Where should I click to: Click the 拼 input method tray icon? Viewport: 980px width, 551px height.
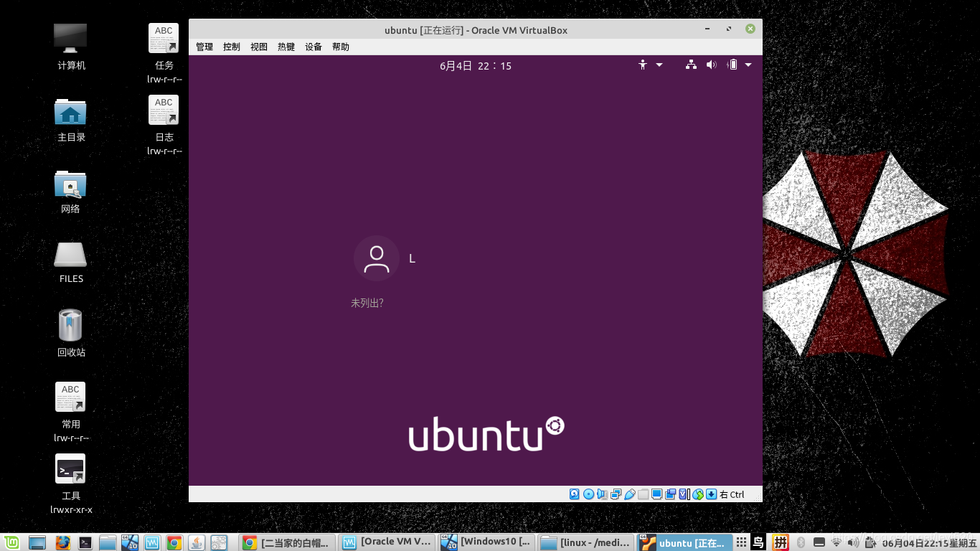coord(781,542)
